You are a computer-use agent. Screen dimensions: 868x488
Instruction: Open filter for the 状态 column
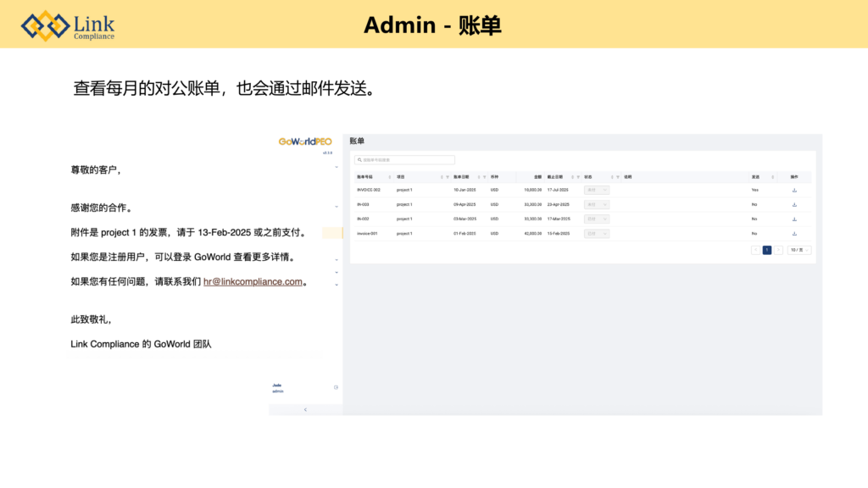tap(618, 177)
